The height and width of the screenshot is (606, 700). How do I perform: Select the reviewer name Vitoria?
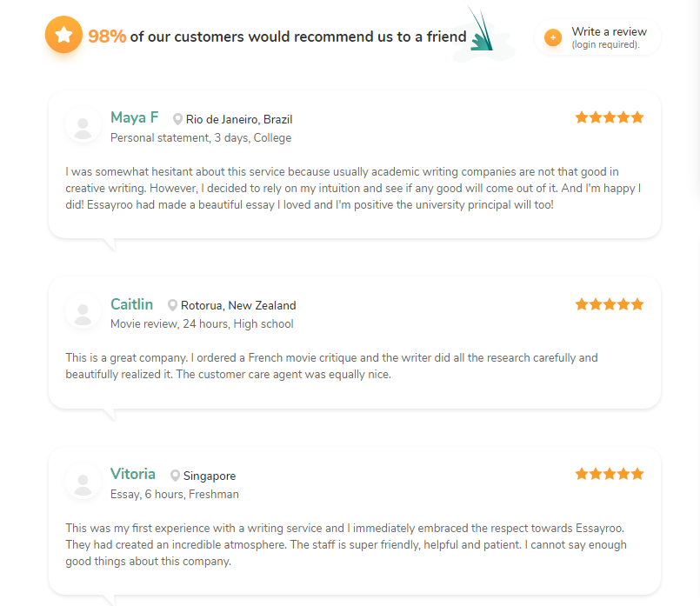pos(133,474)
